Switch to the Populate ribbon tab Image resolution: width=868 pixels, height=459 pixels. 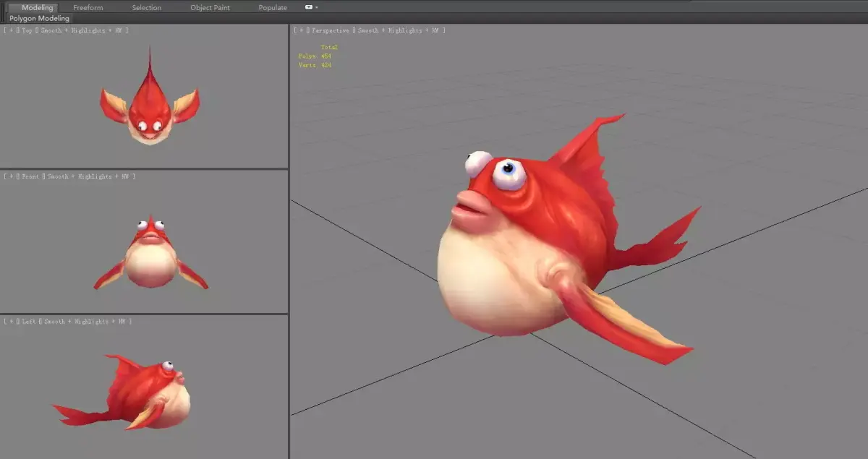273,7
